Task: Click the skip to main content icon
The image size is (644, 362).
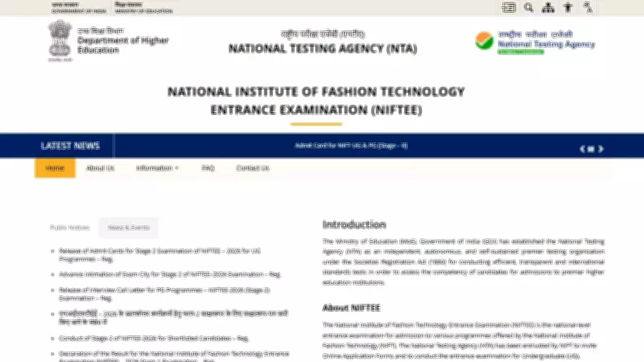Action: 509,7
